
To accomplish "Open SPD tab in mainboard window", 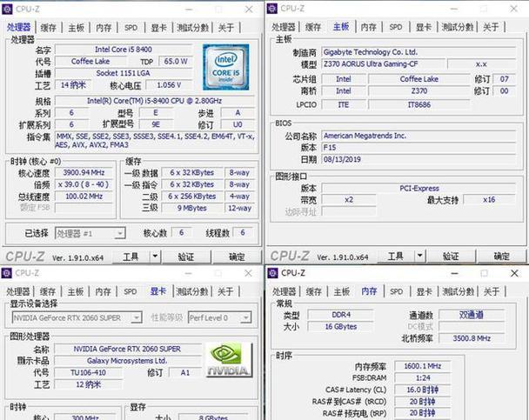I will click(x=396, y=27).
